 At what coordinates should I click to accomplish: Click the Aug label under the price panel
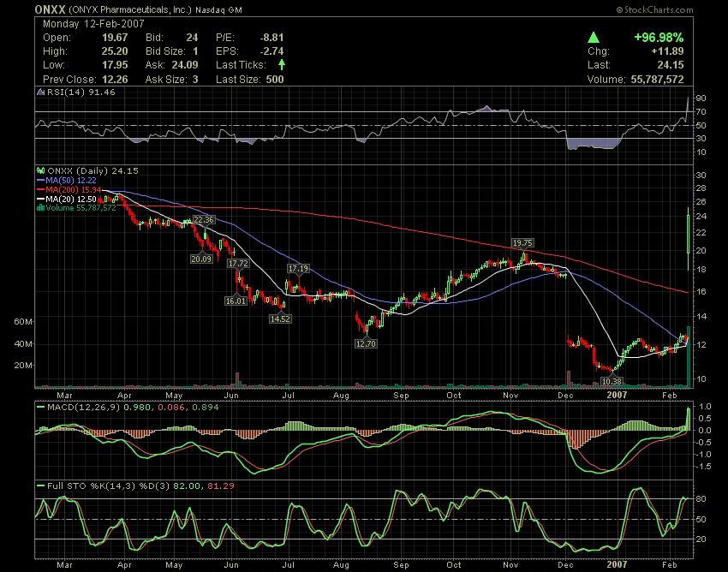click(341, 395)
